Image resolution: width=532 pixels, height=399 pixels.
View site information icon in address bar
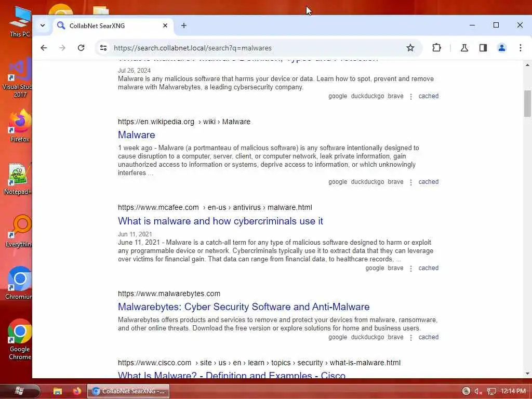(103, 48)
